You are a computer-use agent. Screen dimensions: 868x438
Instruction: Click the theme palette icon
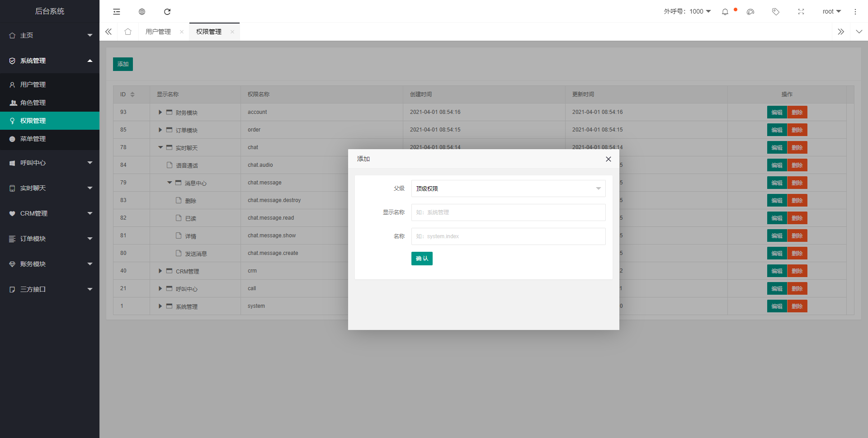750,12
